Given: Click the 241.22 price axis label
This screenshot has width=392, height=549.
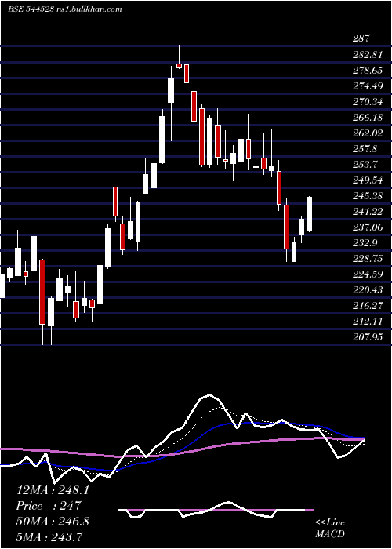Looking at the screenshot, I should point(368,212).
